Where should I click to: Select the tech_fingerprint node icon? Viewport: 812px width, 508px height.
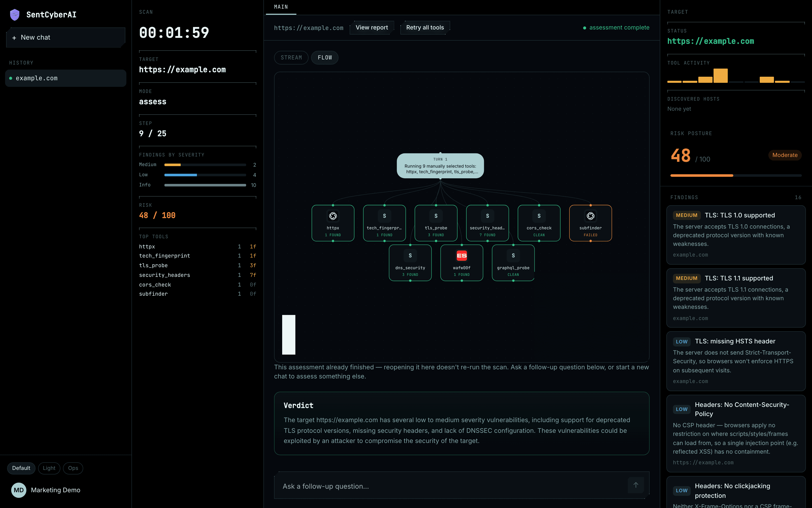(x=384, y=216)
